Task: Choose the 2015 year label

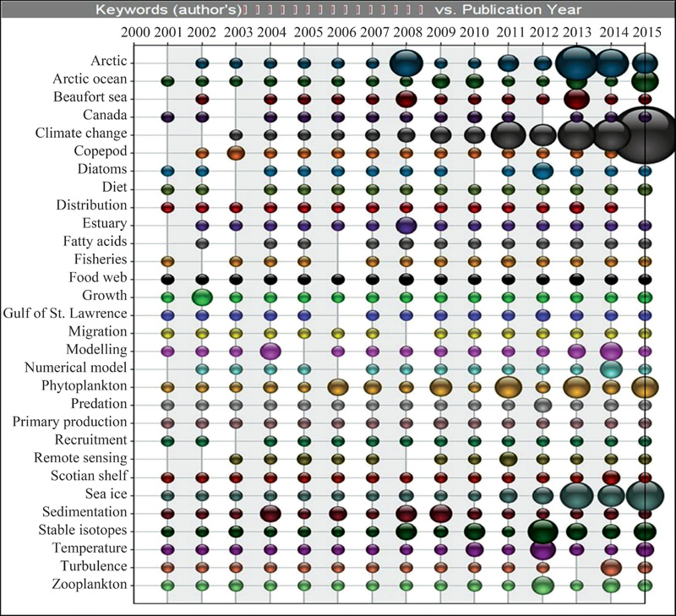Action: [x=647, y=32]
